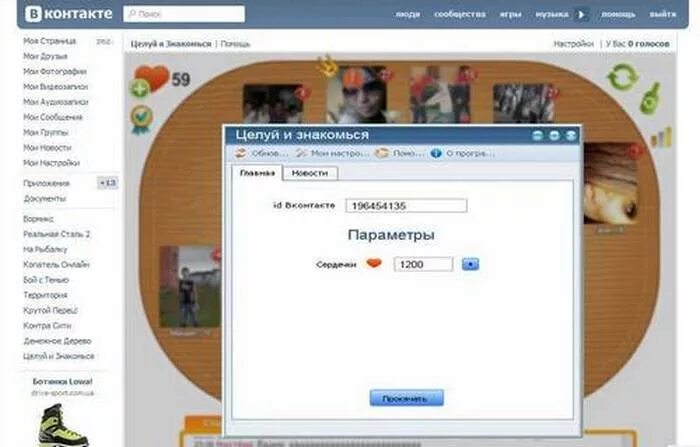Viewport: 700px width, 447px height.
Task: Click the boot advertisement image
Action: (x=62, y=425)
